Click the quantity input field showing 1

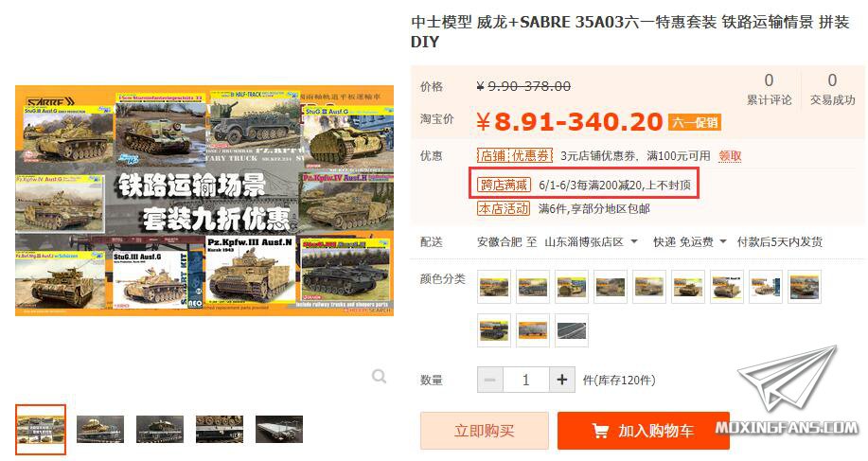click(x=526, y=381)
